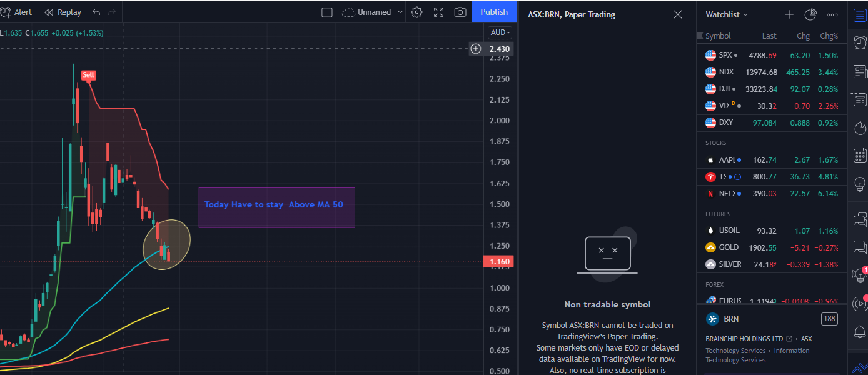
Task: Open watchlist three-dots settings menu
Action: 832,14
